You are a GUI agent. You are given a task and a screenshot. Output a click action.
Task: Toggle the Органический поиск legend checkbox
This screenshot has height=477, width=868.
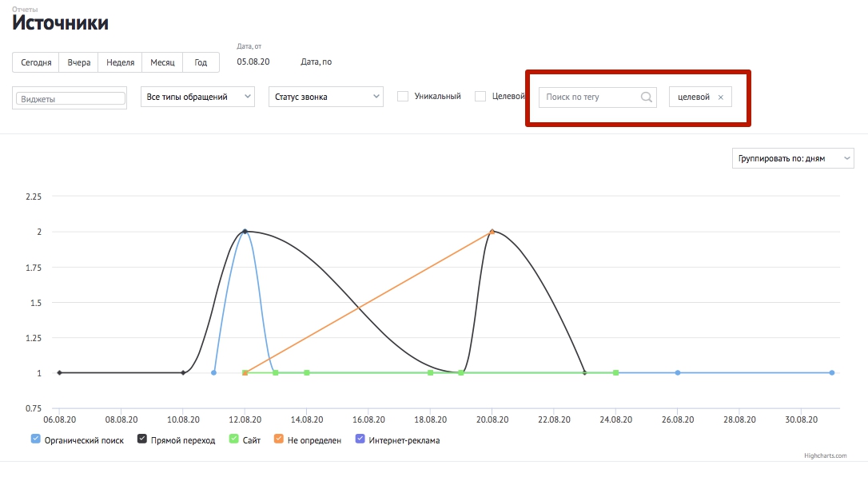pos(35,439)
